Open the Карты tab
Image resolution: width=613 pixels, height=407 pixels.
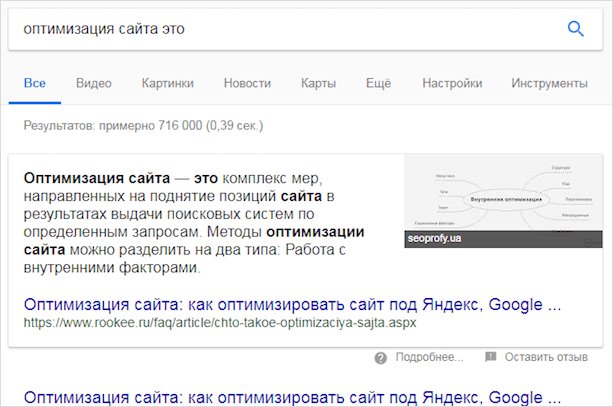(318, 83)
